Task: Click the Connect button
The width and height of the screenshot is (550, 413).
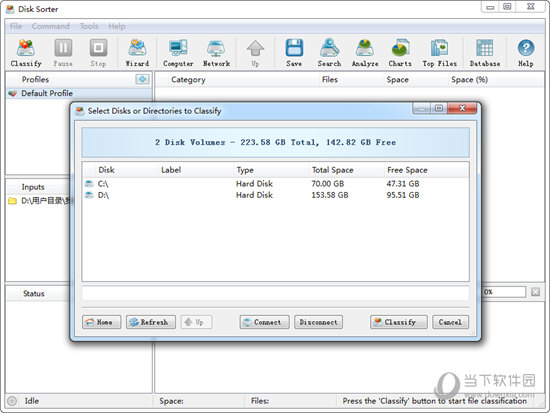Action: [264, 322]
